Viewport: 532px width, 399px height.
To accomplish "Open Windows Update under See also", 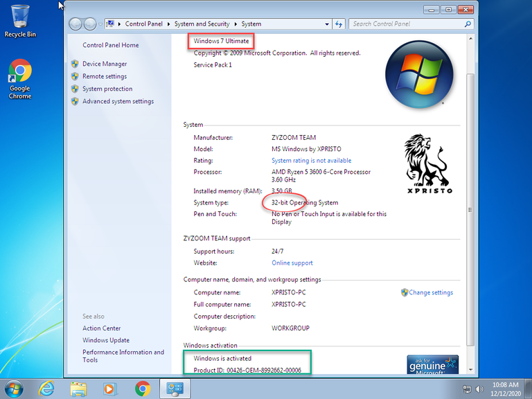I will (x=106, y=340).
